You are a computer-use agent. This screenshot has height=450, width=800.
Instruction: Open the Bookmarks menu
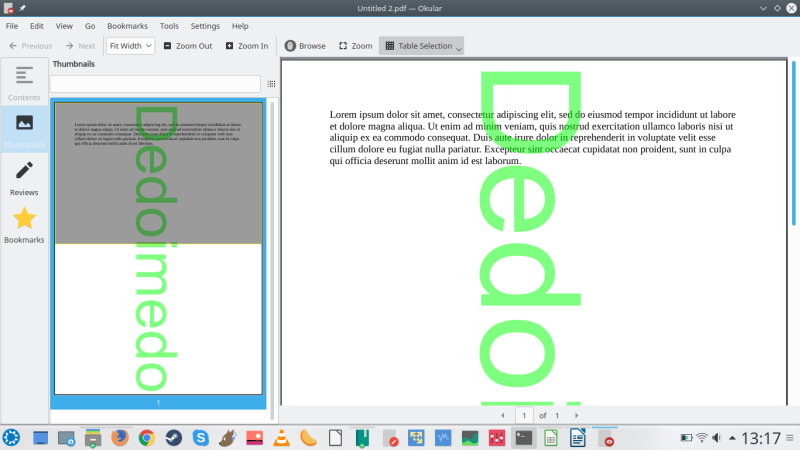127,26
